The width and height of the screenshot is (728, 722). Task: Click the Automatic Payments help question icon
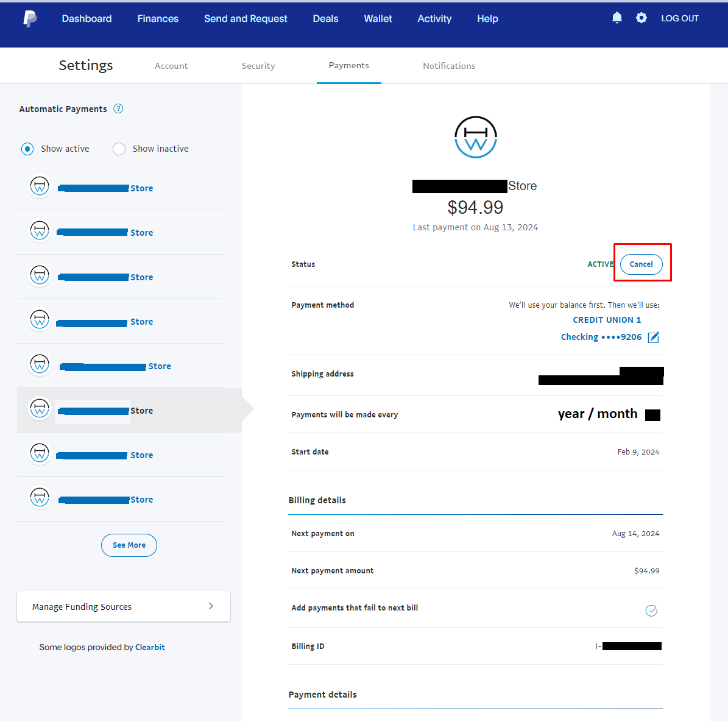point(118,108)
